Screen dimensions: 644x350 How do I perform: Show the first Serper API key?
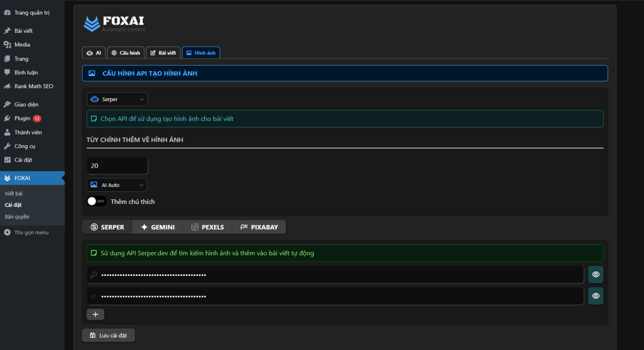click(x=596, y=274)
